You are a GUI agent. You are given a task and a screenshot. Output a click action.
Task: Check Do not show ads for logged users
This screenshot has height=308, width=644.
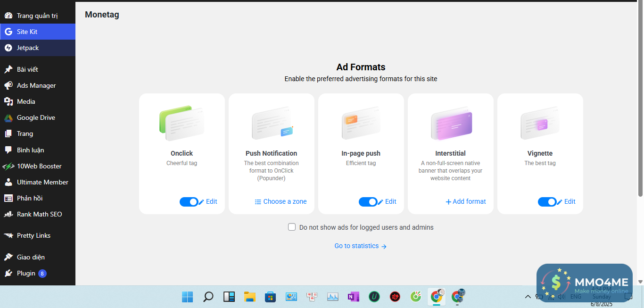[x=292, y=227]
